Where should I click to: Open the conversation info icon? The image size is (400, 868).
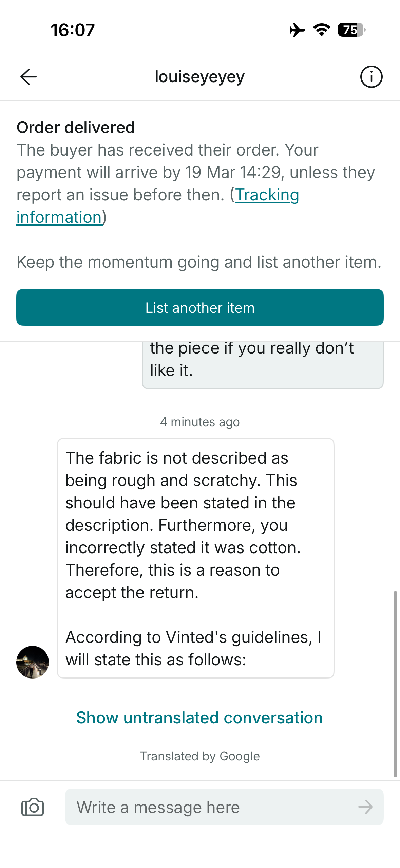[371, 77]
